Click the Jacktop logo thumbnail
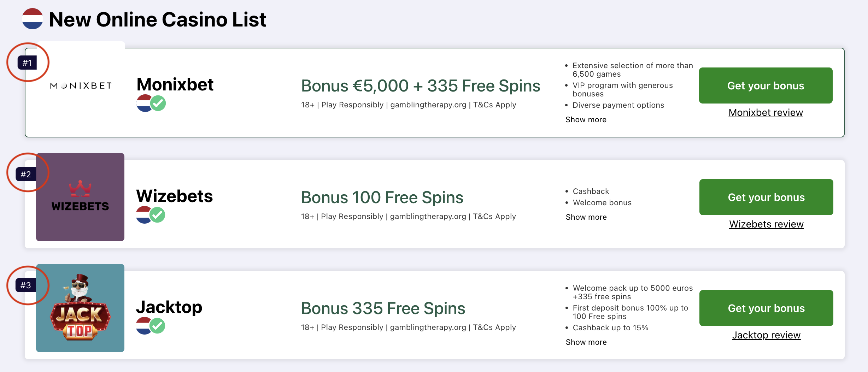 [80, 308]
